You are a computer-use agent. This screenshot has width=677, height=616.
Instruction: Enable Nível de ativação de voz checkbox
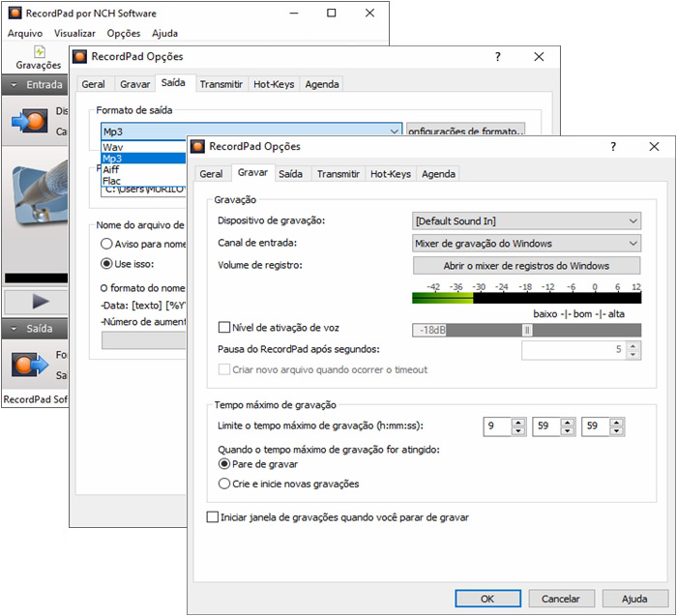[224, 327]
